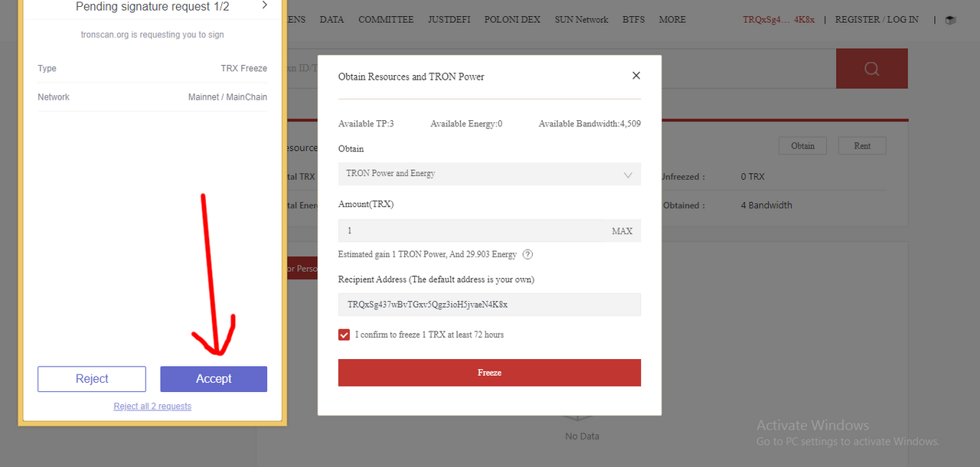Open the DATA menu
The height and width of the screenshot is (467, 980).
point(332,20)
